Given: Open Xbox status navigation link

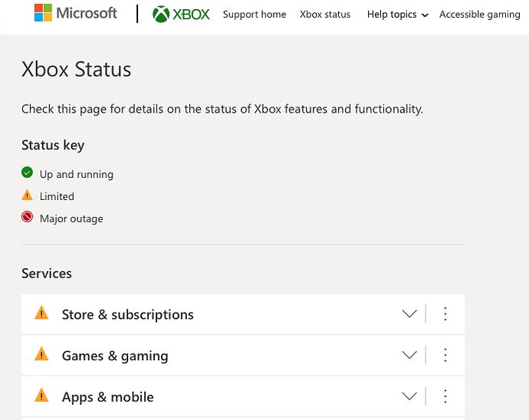Looking at the screenshot, I should point(325,15).
